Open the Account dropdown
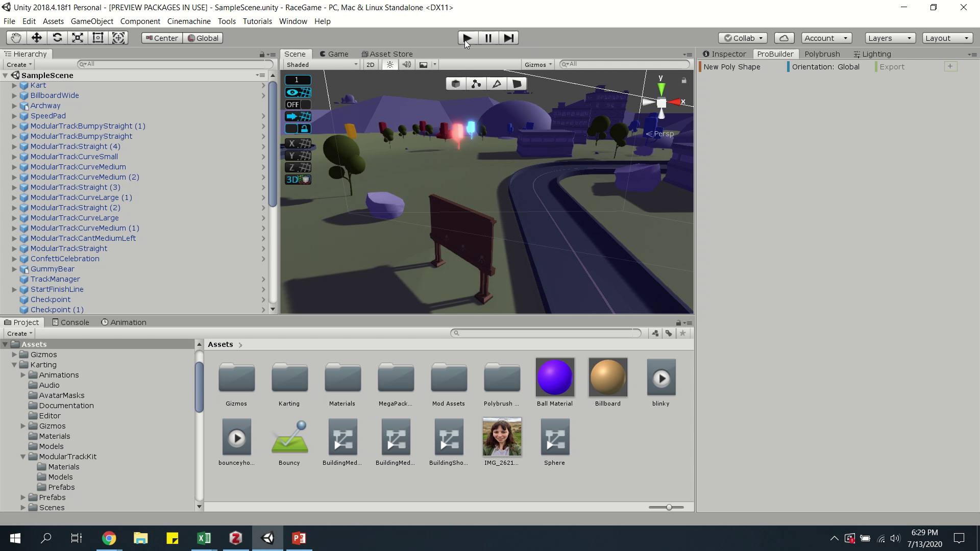980x551 pixels. tap(826, 38)
